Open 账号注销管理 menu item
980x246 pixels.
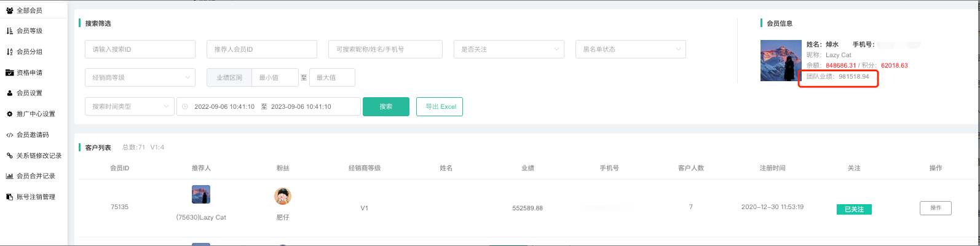tap(36, 197)
